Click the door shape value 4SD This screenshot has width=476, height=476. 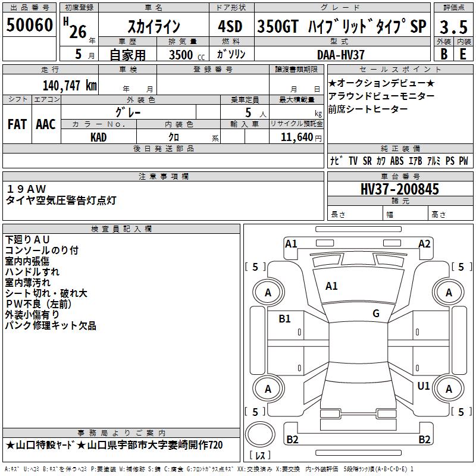(x=230, y=26)
